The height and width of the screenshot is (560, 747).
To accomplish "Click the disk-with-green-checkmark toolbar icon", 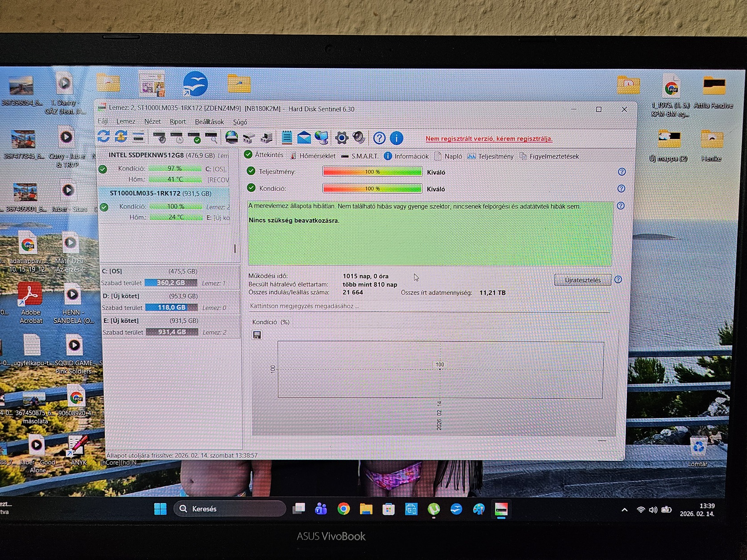I will click(x=194, y=137).
